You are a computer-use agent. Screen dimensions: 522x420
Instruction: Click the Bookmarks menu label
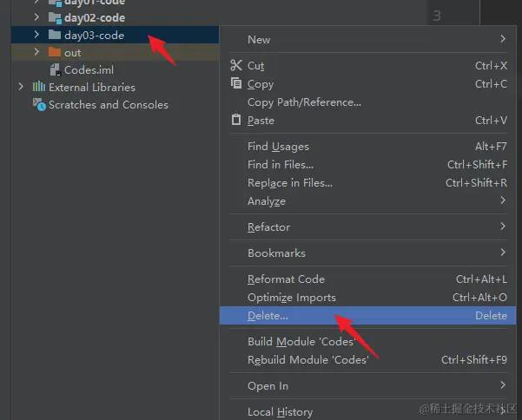(x=276, y=253)
